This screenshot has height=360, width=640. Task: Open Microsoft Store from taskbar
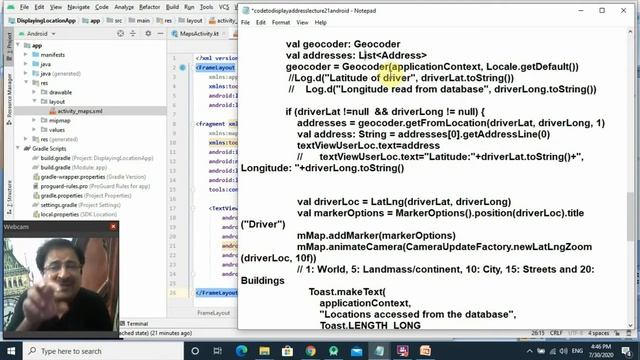pos(287,351)
